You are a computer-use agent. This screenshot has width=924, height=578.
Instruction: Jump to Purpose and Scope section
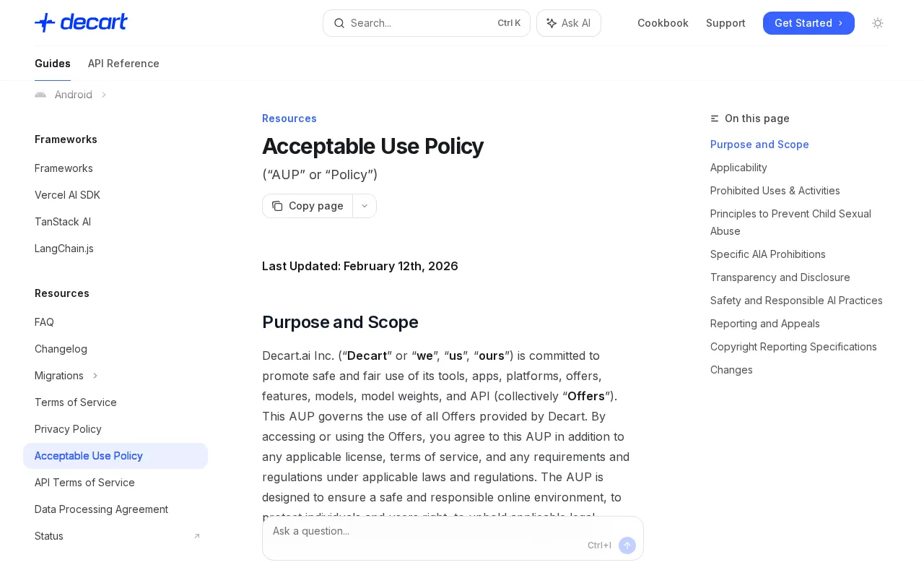coord(759,144)
